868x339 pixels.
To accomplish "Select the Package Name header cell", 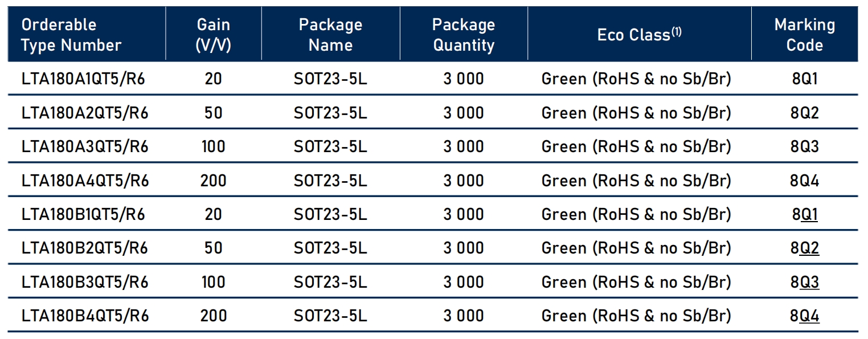I will click(x=330, y=35).
